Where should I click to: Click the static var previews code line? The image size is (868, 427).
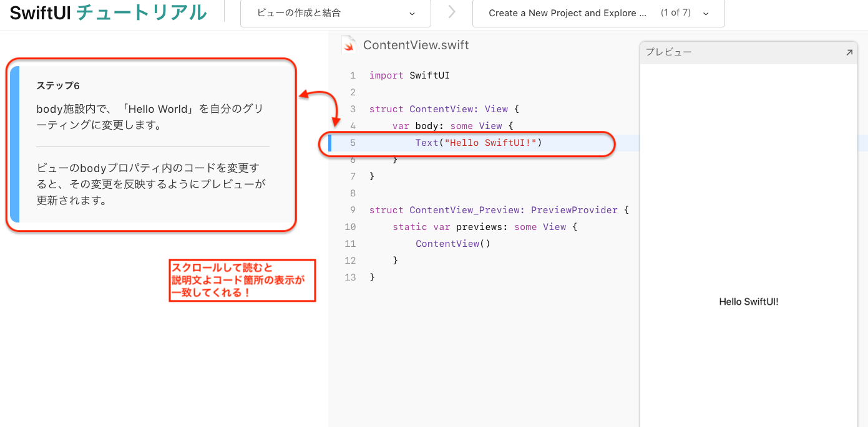(485, 227)
